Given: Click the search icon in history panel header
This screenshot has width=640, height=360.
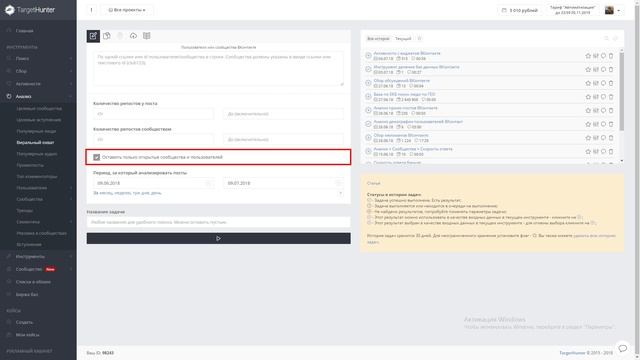Looking at the screenshot, I should pos(606,38).
